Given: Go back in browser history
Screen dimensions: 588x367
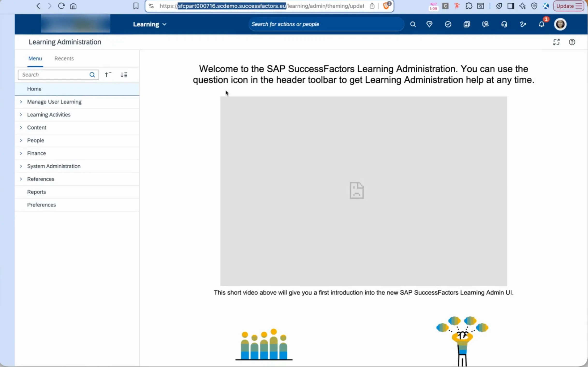Looking at the screenshot, I should [38, 6].
